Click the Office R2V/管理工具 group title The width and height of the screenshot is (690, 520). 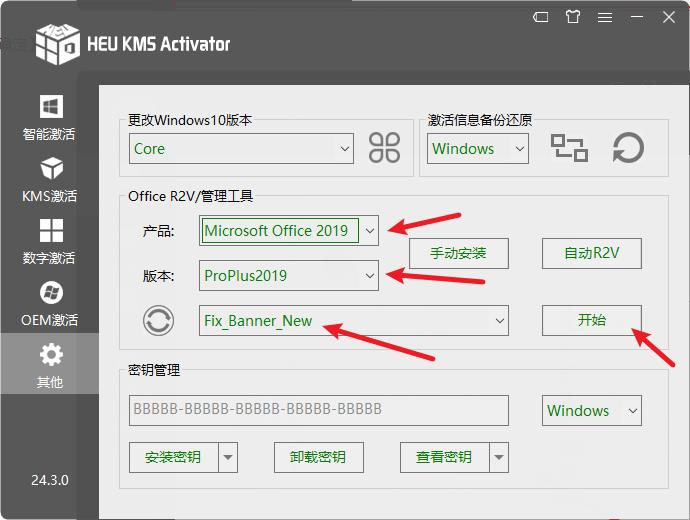[x=191, y=196]
